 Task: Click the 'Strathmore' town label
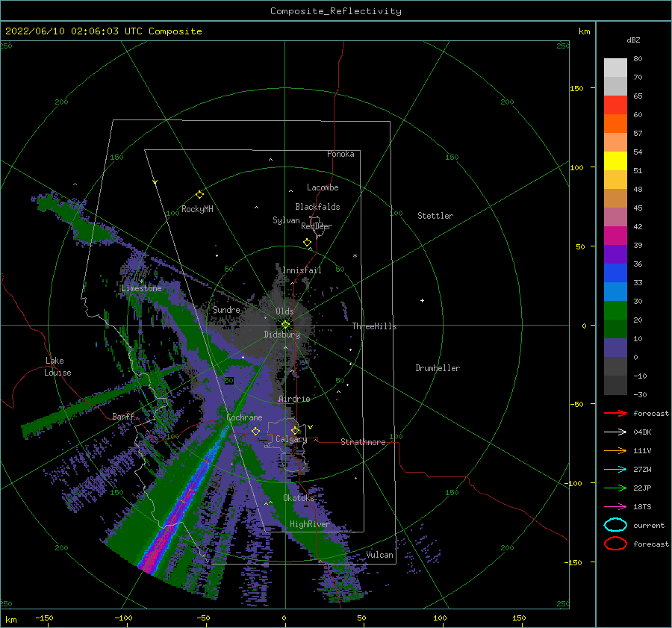(x=363, y=442)
